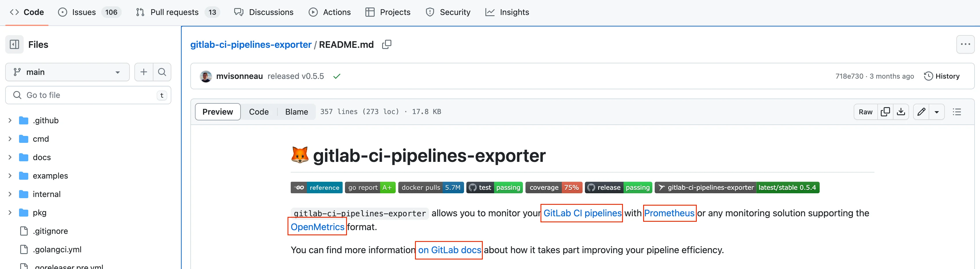This screenshot has width=980, height=269.
Task: Go to the Pull requests tab
Action: coord(174,12)
